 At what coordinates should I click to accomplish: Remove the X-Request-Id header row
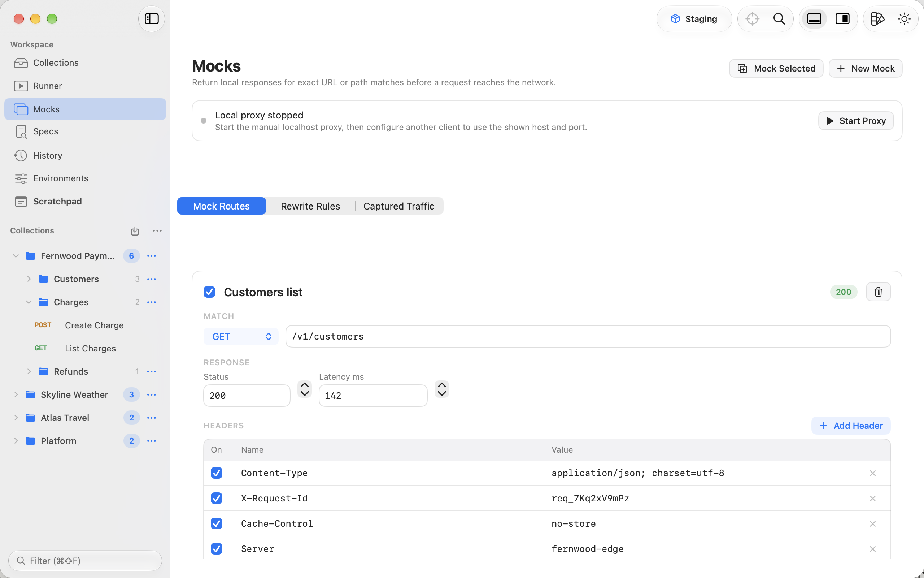pyautogui.click(x=872, y=499)
